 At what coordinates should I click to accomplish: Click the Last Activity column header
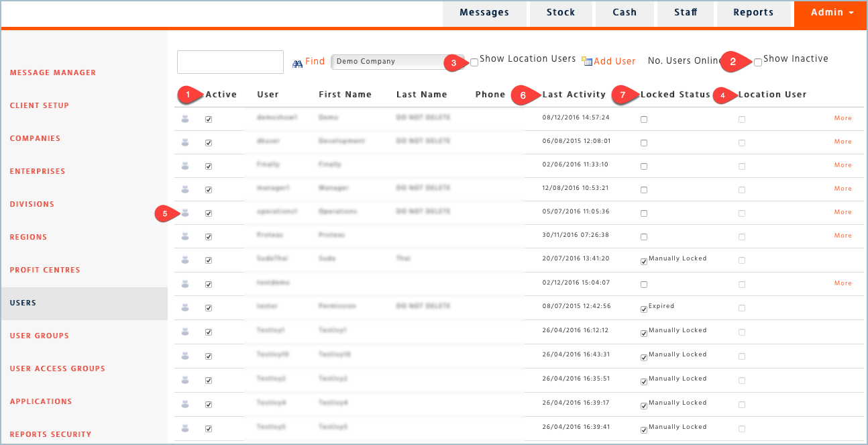pyautogui.click(x=574, y=95)
